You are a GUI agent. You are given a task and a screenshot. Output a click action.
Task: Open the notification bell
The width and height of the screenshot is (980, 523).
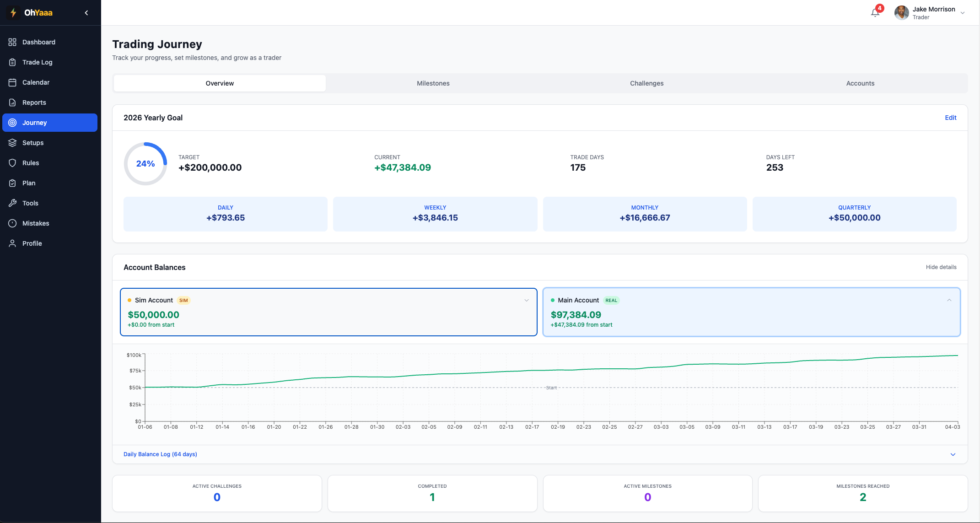pyautogui.click(x=875, y=12)
